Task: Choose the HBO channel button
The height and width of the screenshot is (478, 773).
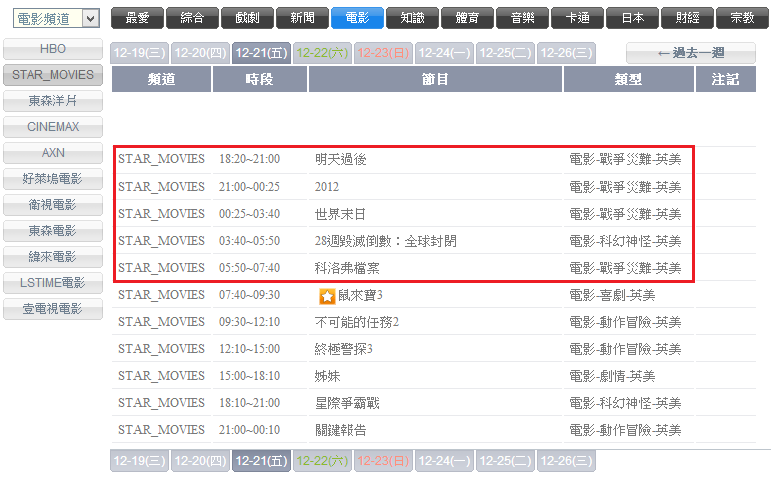Action: [x=53, y=49]
